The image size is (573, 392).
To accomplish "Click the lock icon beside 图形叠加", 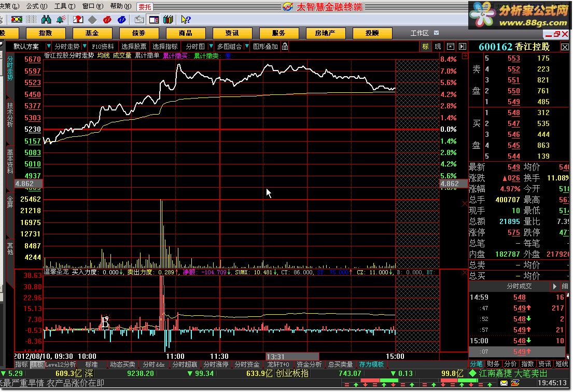I will 285,46.
